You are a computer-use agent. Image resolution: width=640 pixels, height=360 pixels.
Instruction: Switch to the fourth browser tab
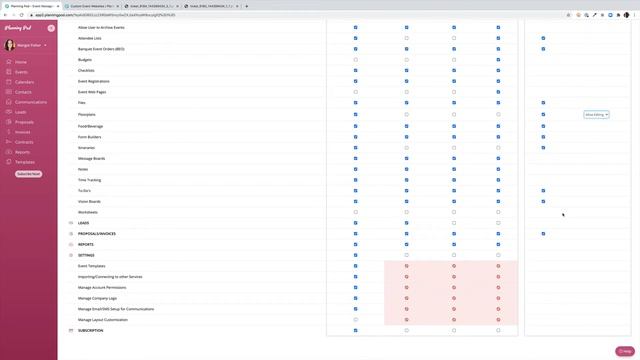[210, 6]
